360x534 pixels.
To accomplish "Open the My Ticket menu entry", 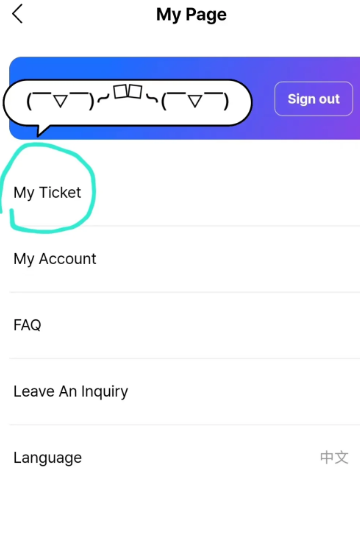I will pyautogui.click(x=47, y=192).
